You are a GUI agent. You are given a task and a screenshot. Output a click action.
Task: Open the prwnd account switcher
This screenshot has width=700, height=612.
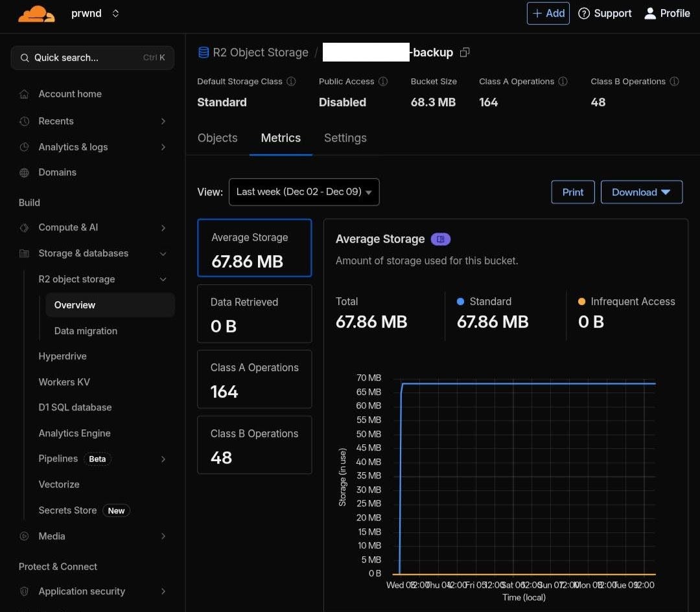[95, 14]
